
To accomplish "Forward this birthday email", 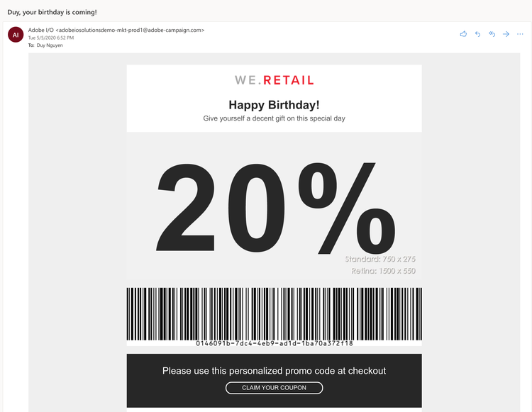I will 506,33.
